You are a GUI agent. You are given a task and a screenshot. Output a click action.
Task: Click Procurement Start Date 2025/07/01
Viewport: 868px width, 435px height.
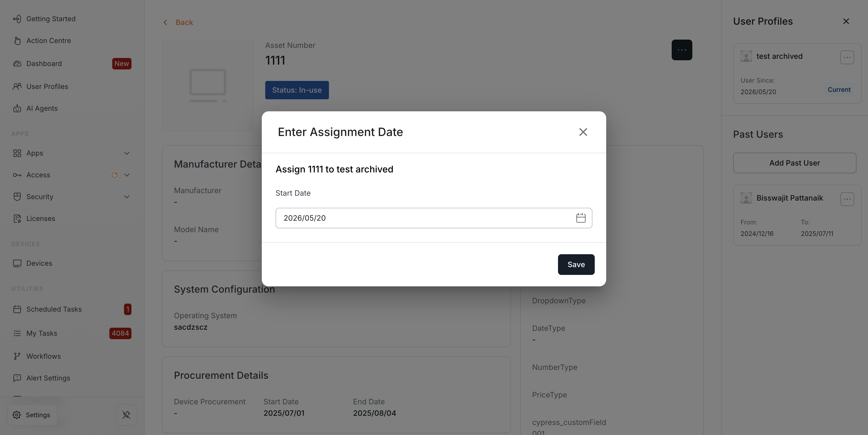pyautogui.click(x=284, y=413)
